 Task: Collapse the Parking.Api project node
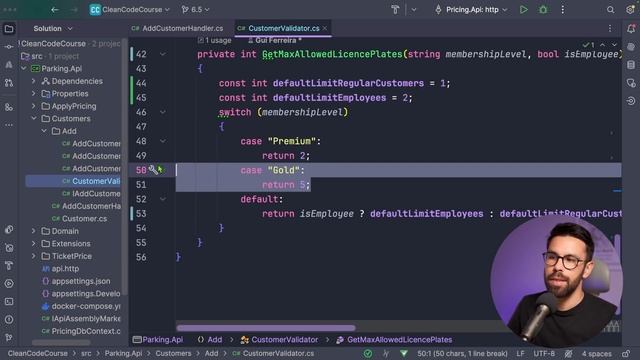point(24,69)
